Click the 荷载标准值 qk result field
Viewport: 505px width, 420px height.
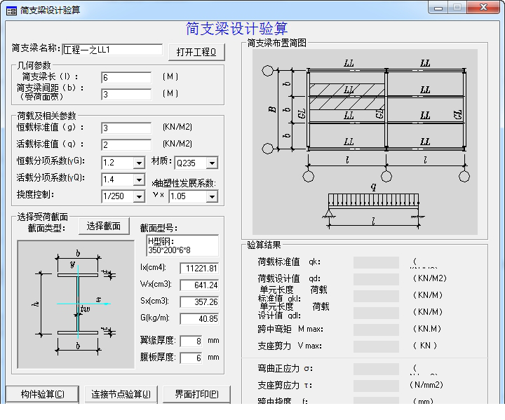376,262
